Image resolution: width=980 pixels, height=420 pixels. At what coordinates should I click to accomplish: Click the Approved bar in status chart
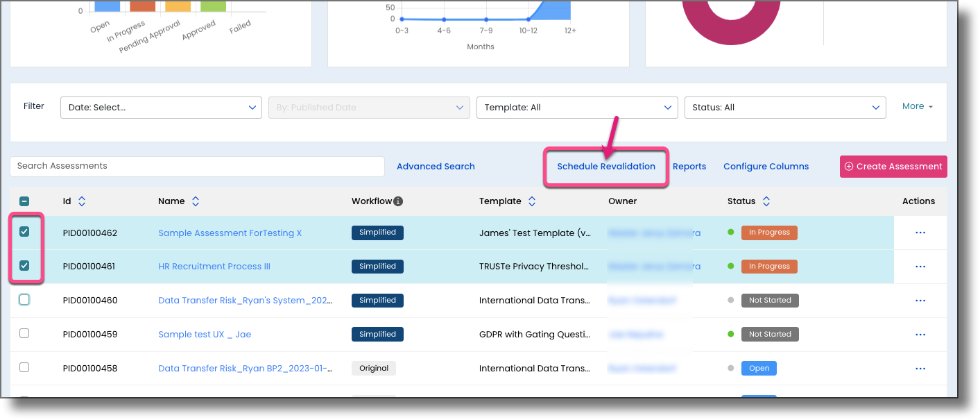point(214,6)
